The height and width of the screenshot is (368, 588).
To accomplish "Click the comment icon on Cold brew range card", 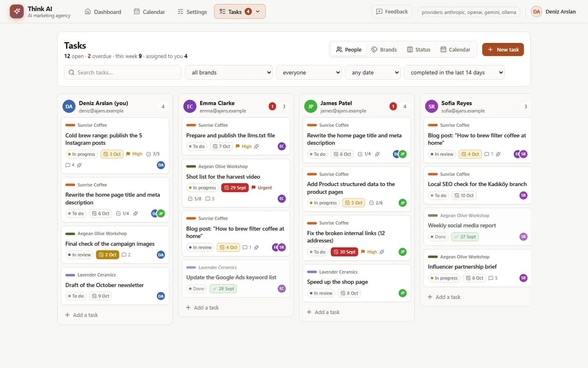I will click(x=68, y=165).
